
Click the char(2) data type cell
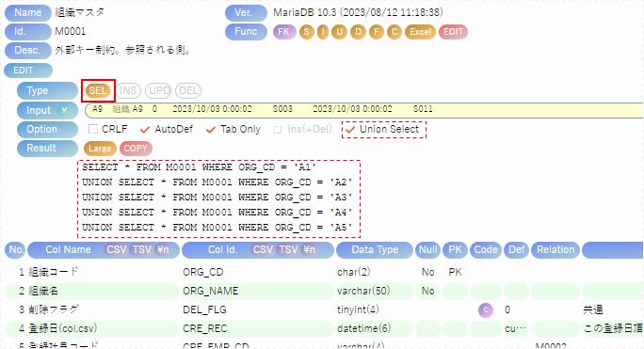click(354, 272)
